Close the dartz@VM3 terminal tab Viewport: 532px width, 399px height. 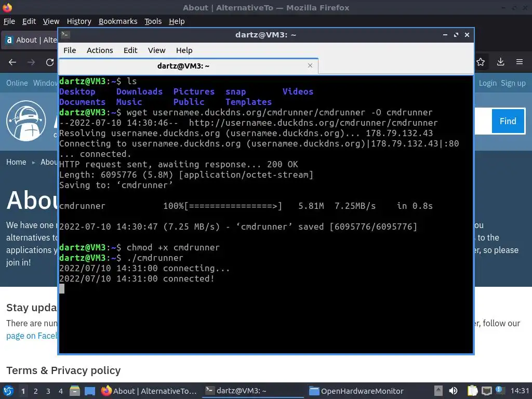pyautogui.click(x=310, y=65)
